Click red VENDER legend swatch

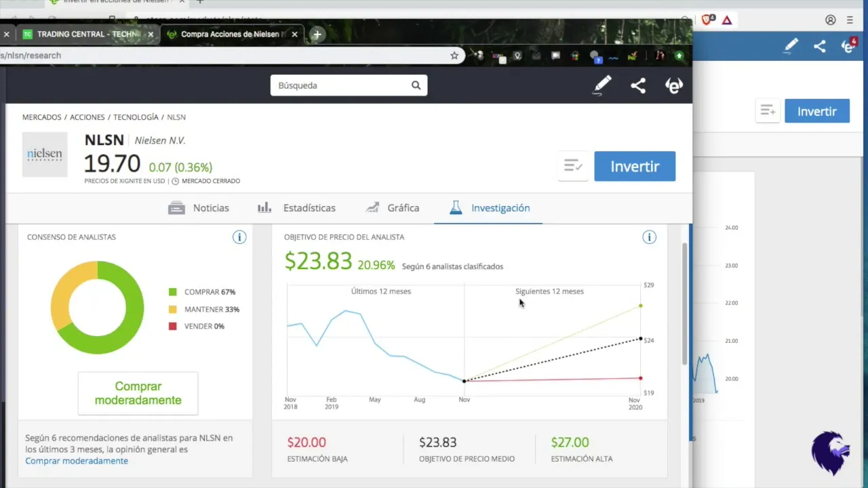pyautogui.click(x=173, y=326)
